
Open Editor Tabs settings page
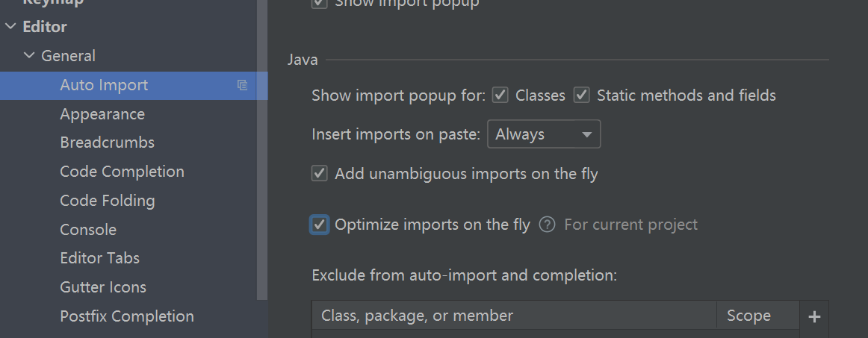point(99,258)
